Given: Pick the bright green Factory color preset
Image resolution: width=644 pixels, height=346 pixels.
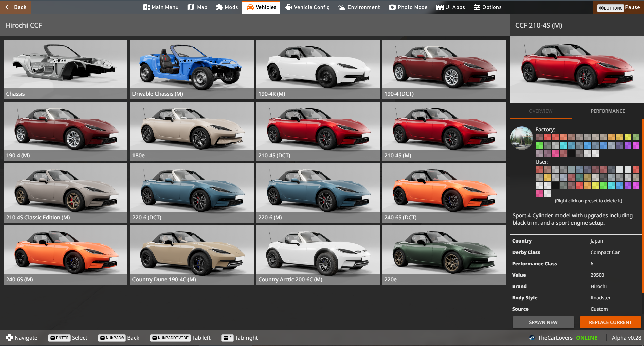Looking at the screenshot, I should [x=539, y=145].
